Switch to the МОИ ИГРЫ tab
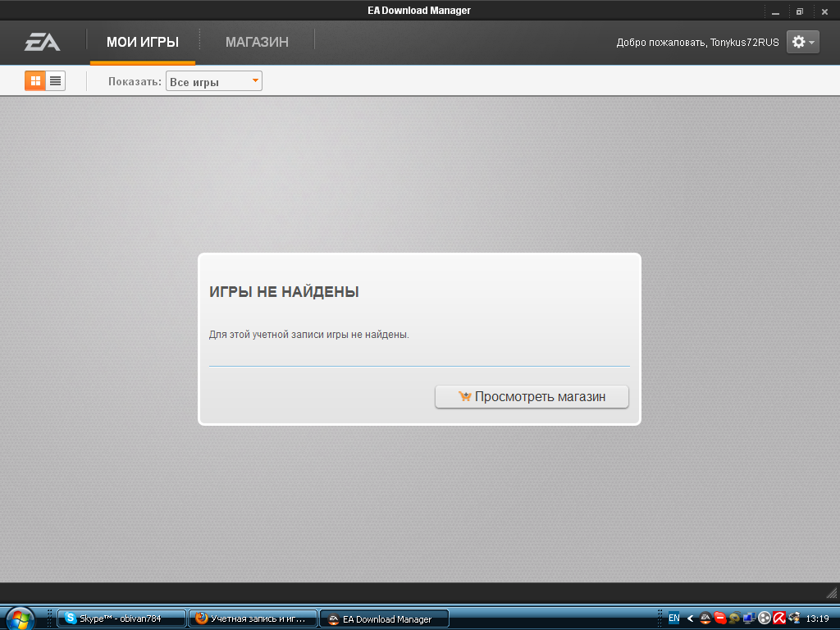The image size is (840, 630). [143, 42]
